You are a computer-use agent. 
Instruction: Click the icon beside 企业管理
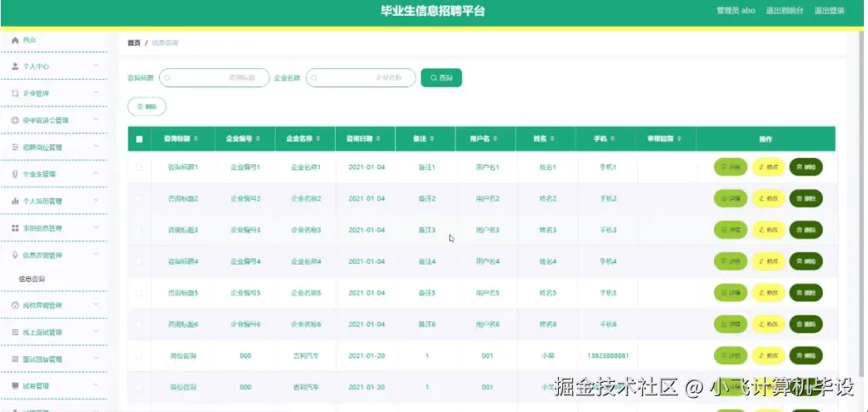(15, 93)
